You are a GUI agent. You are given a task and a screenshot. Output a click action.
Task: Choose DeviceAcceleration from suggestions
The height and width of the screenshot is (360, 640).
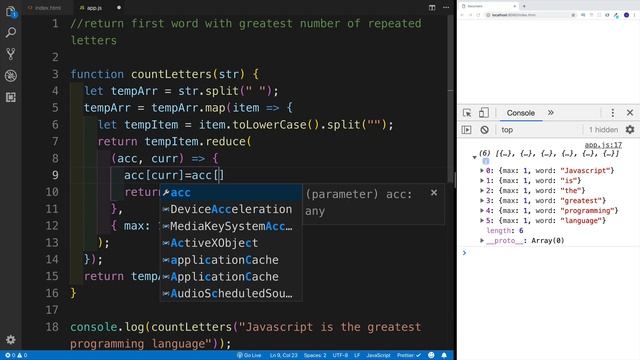(x=231, y=209)
